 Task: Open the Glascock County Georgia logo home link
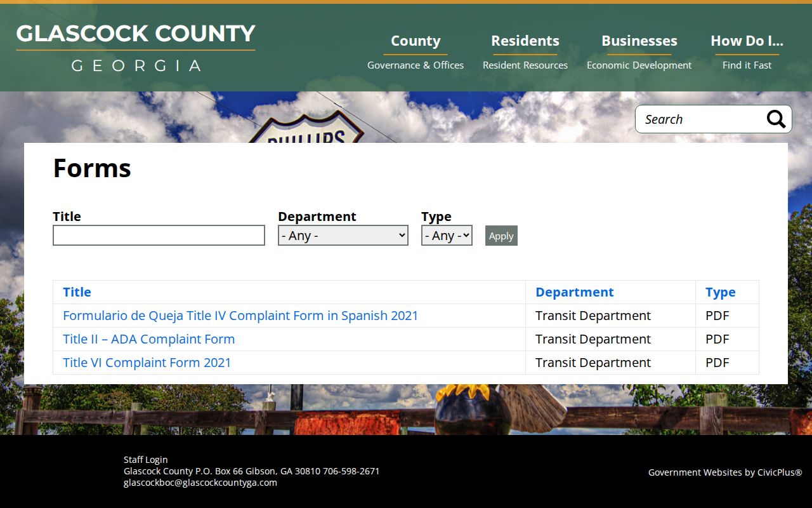pos(136,48)
